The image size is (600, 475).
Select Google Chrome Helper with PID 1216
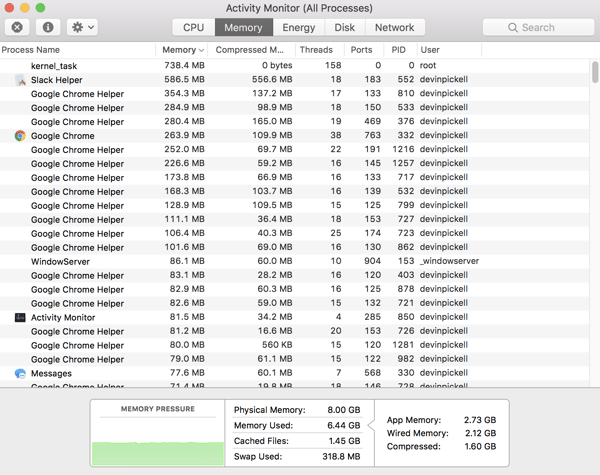coord(294,150)
